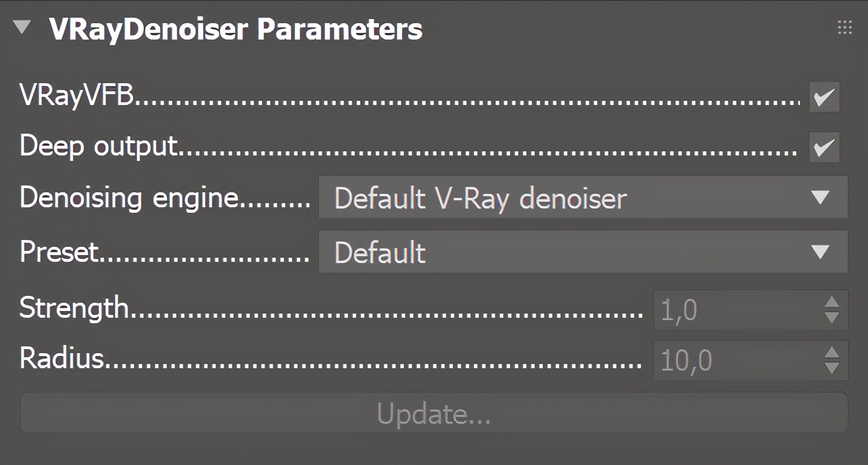
Task: Collapse the VRayDenoiser Parameters rollout triangle
Action: (22, 28)
